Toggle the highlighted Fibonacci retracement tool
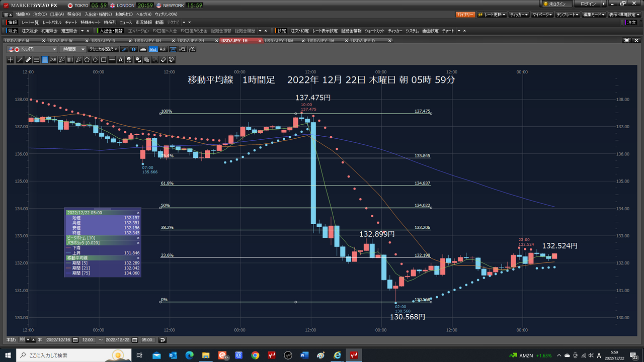The image size is (644, 362). 45,60
